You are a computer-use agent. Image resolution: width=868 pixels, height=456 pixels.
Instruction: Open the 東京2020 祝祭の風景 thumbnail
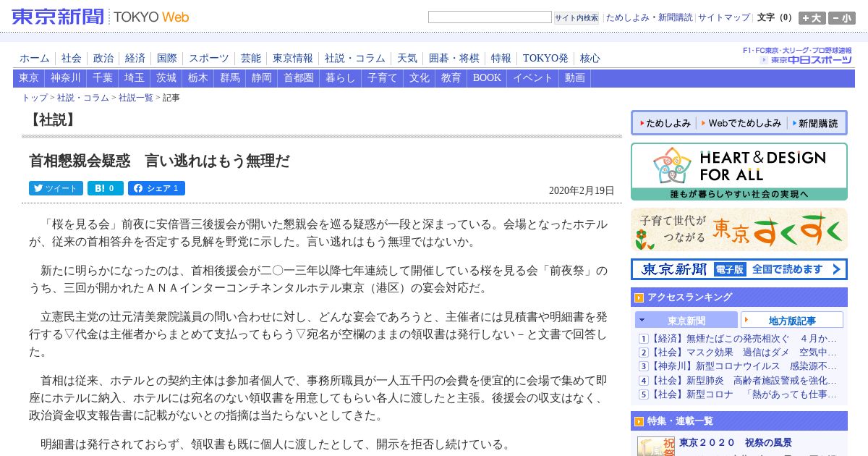[656, 446]
